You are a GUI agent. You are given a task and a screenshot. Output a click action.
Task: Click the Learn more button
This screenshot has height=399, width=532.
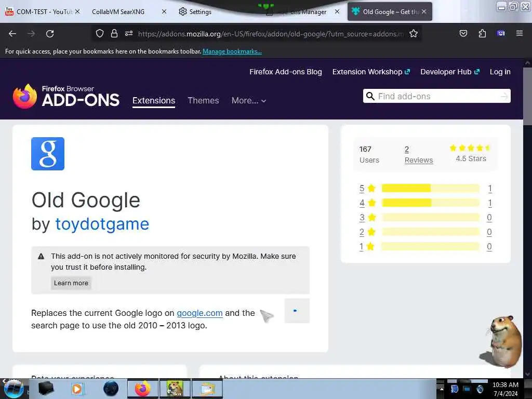tap(71, 283)
